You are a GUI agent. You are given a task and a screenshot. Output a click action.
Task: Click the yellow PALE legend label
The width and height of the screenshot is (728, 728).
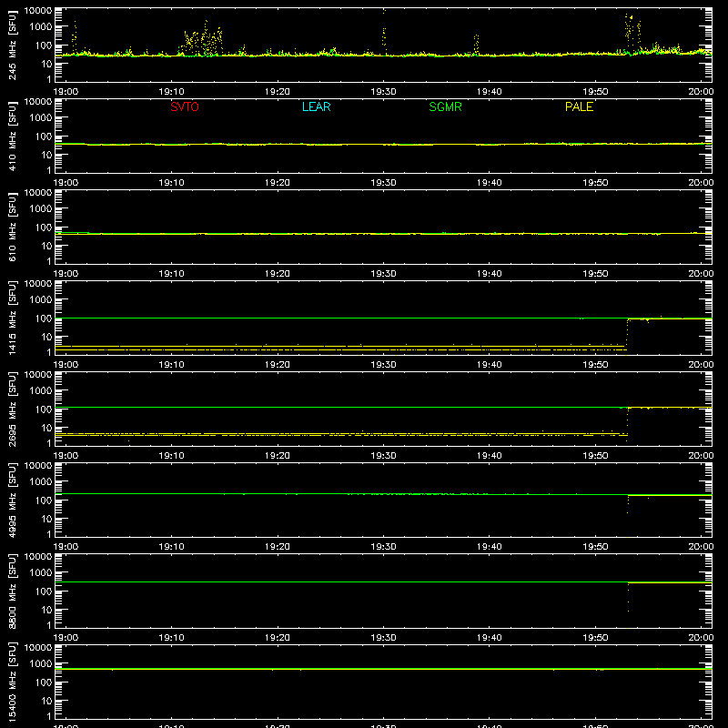[579, 106]
